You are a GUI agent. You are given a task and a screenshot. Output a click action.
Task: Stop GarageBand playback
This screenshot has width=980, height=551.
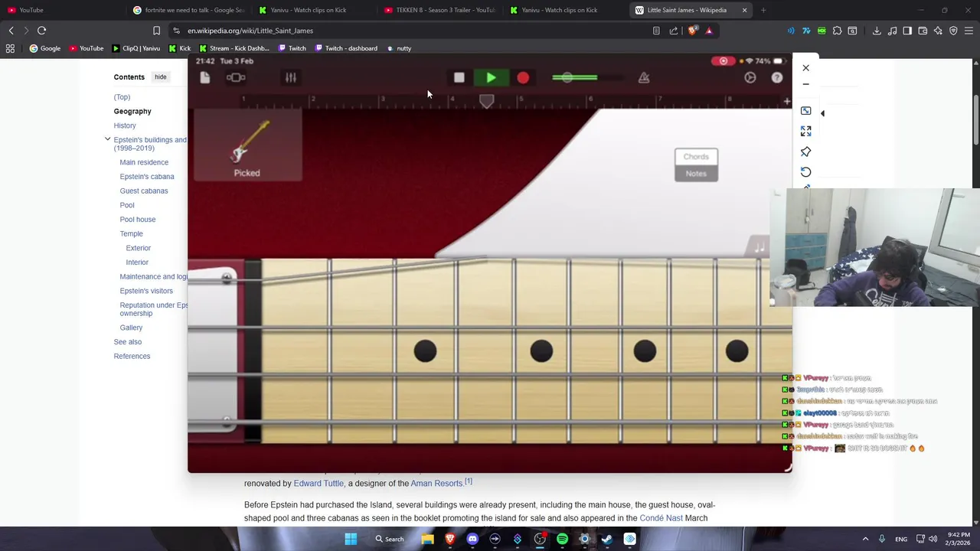point(459,77)
